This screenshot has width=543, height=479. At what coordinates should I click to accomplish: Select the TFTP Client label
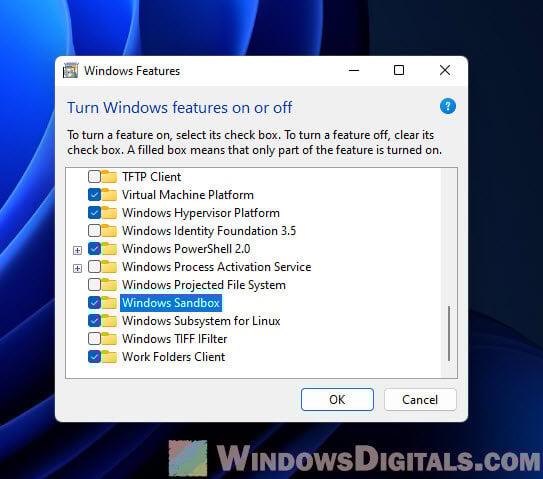click(151, 177)
